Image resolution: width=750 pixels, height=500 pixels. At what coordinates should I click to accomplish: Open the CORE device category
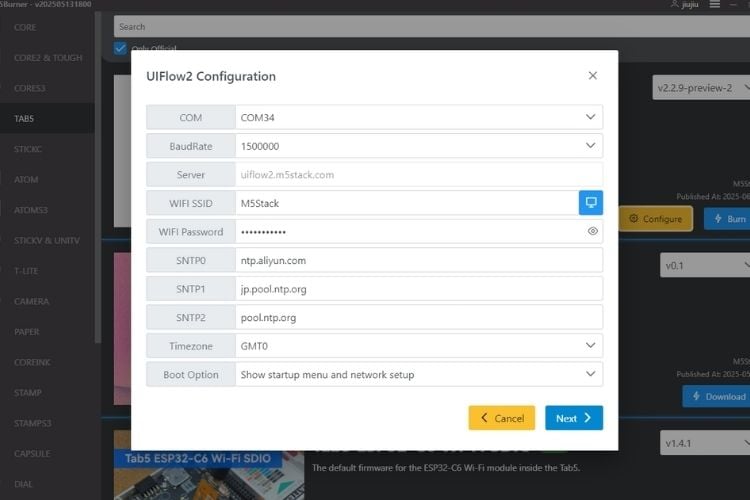pos(25,27)
